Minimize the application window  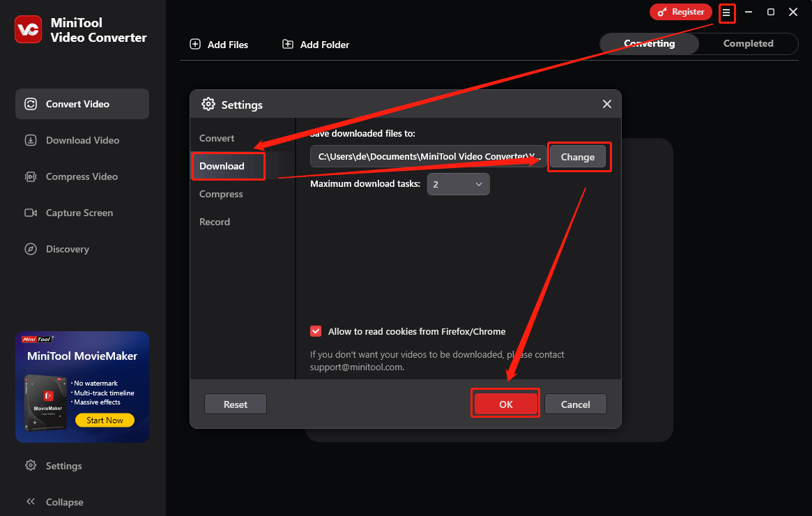coord(749,12)
